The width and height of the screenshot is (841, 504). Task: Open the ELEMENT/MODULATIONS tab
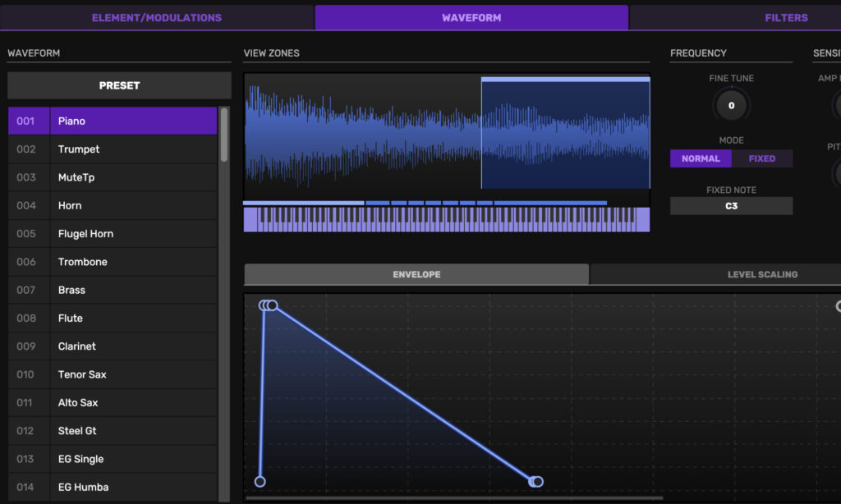(156, 17)
